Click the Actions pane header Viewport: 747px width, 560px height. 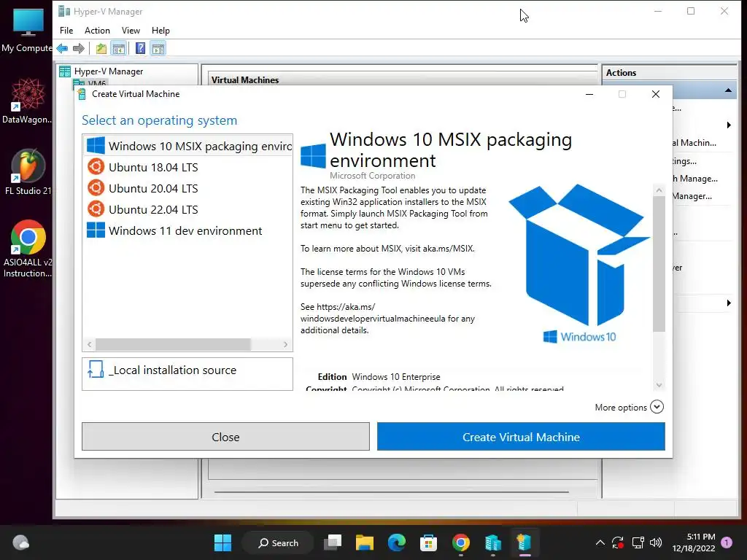[669, 73]
